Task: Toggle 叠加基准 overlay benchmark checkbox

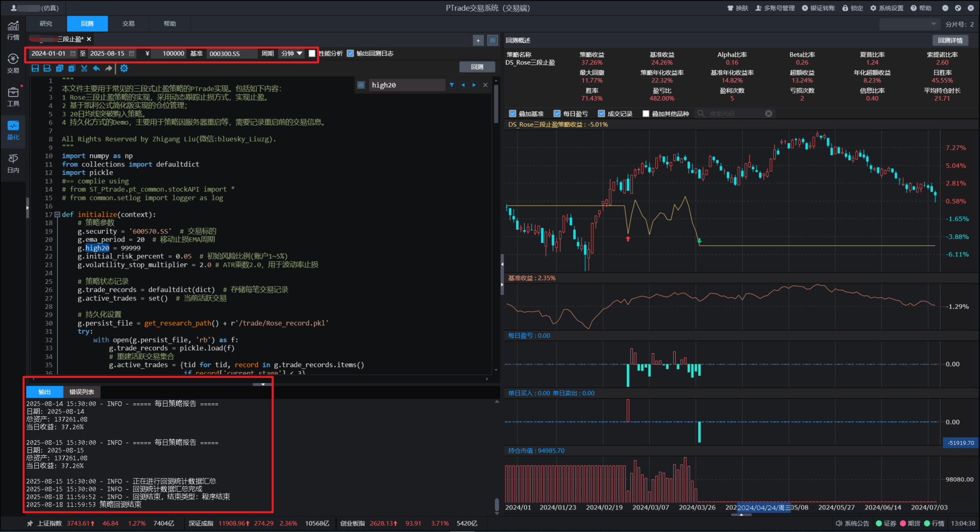Action: coord(512,114)
